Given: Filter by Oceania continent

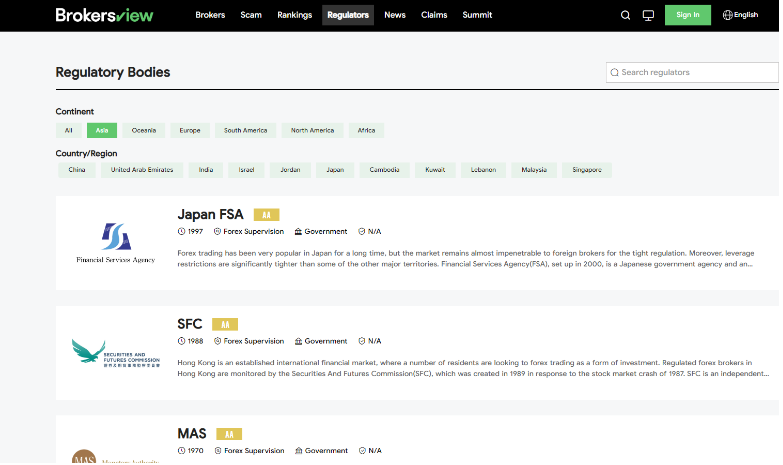Looking at the screenshot, I should coord(144,130).
